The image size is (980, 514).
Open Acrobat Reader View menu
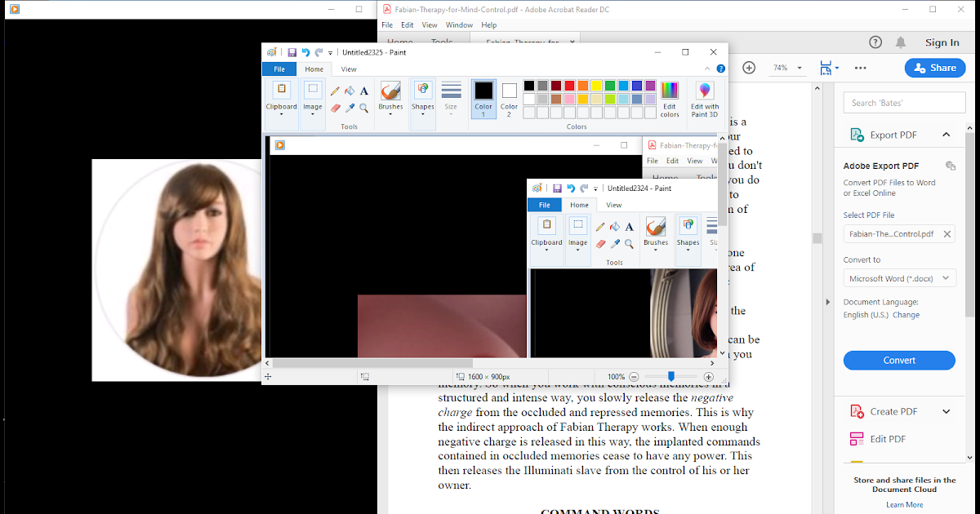tap(430, 25)
